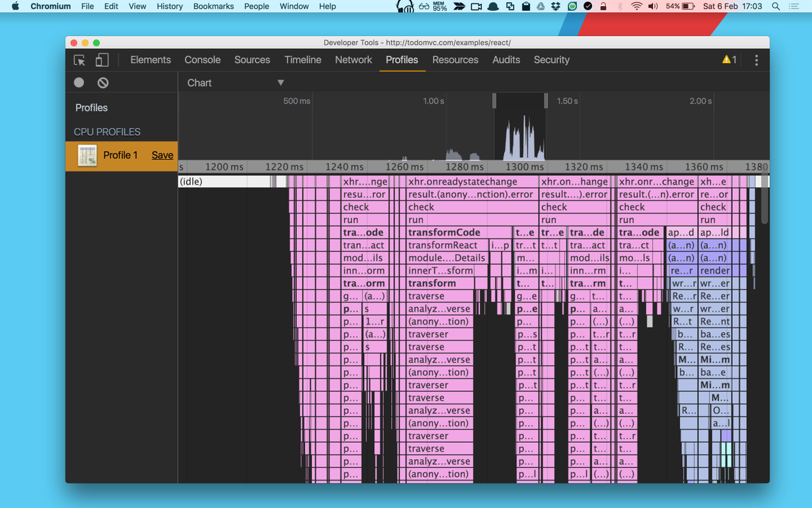Click the Profile 1 spreadsheet icon

pyautogui.click(x=87, y=155)
